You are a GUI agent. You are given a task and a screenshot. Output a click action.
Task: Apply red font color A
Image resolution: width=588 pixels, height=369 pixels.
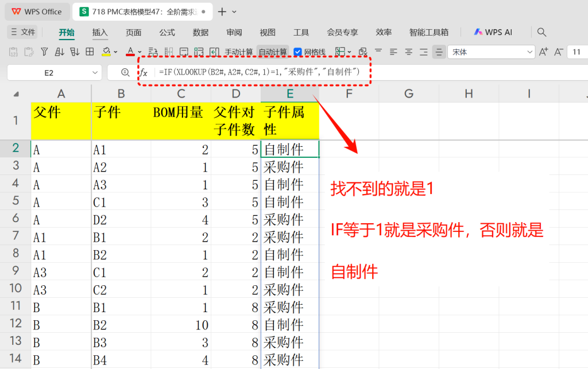point(130,52)
